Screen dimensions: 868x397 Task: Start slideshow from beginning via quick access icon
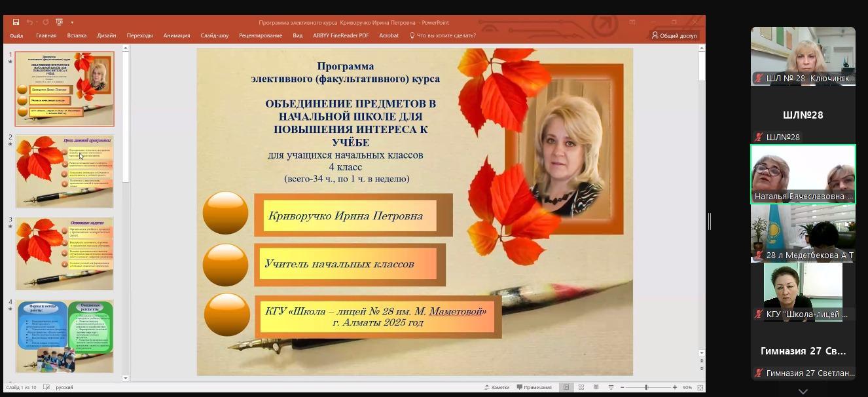click(x=59, y=22)
